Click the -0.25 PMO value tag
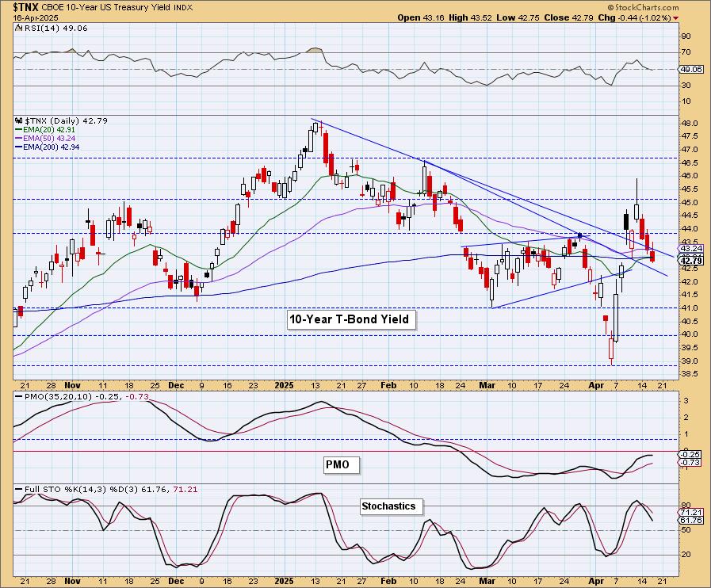Screen dimensions: 711x588 690,454
